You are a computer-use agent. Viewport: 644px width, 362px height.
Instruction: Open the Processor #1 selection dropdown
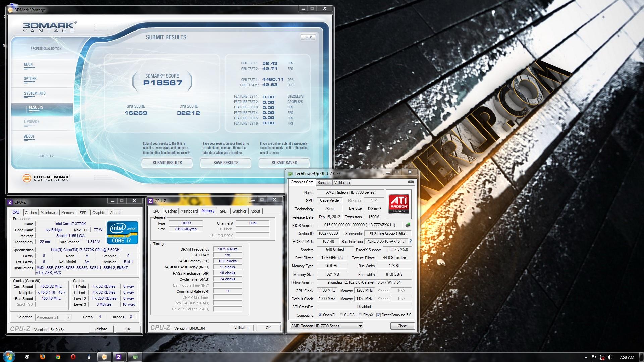pyautogui.click(x=53, y=317)
